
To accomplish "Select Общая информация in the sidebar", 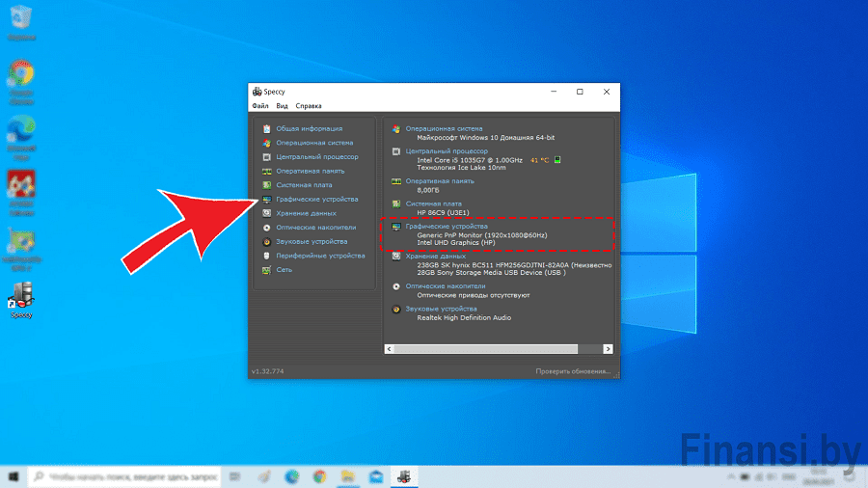I will click(310, 129).
